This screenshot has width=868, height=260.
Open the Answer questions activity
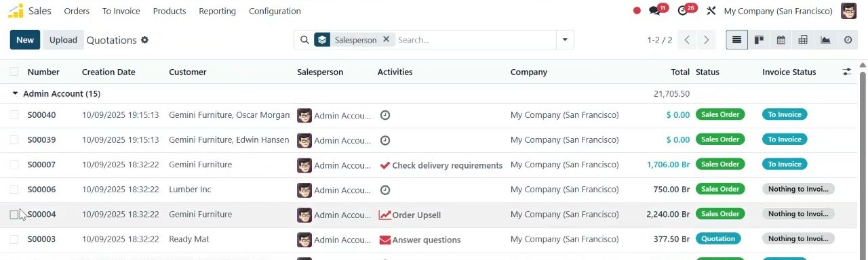coord(420,240)
